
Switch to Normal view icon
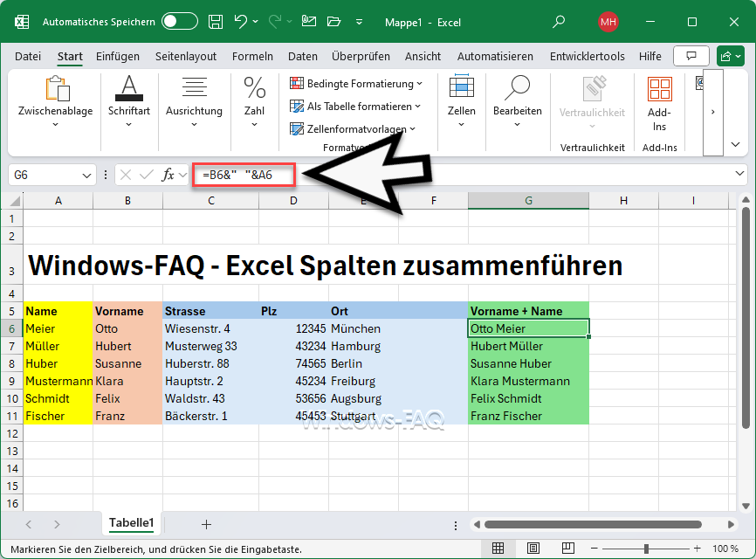[x=498, y=549]
